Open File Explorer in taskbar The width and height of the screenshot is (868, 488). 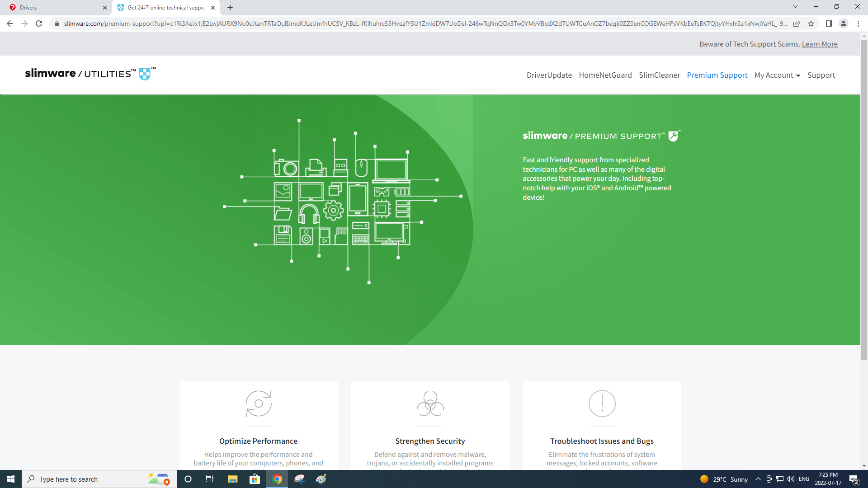[x=232, y=479]
